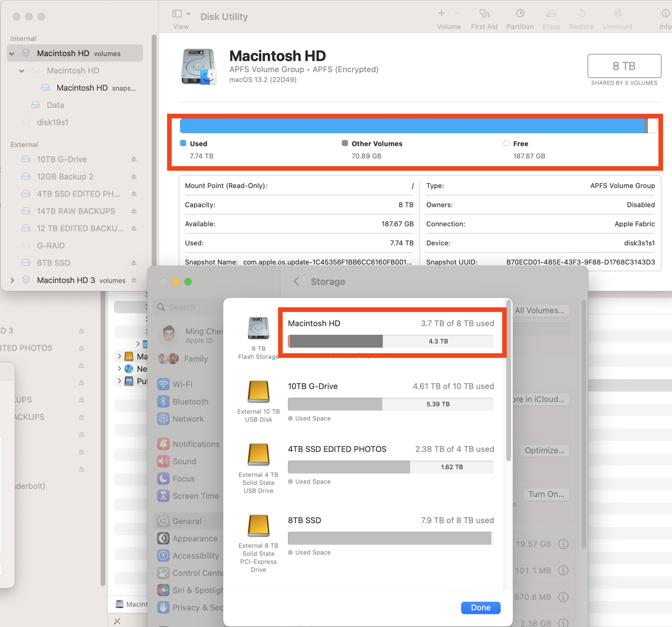The width and height of the screenshot is (672, 627).
Task: Select the Data volume in the sidebar
Action: (55, 105)
